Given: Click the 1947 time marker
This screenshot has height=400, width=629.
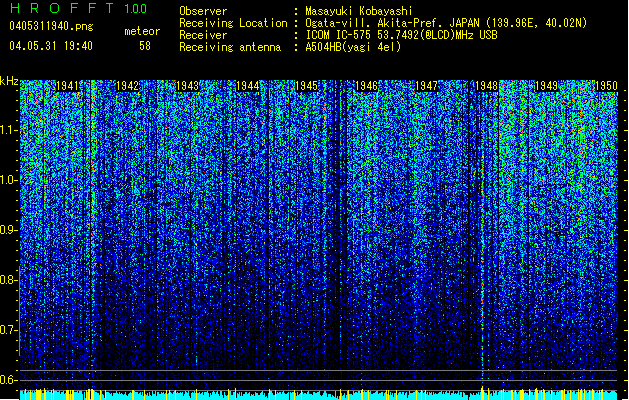Looking at the screenshot, I should [426, 86].
